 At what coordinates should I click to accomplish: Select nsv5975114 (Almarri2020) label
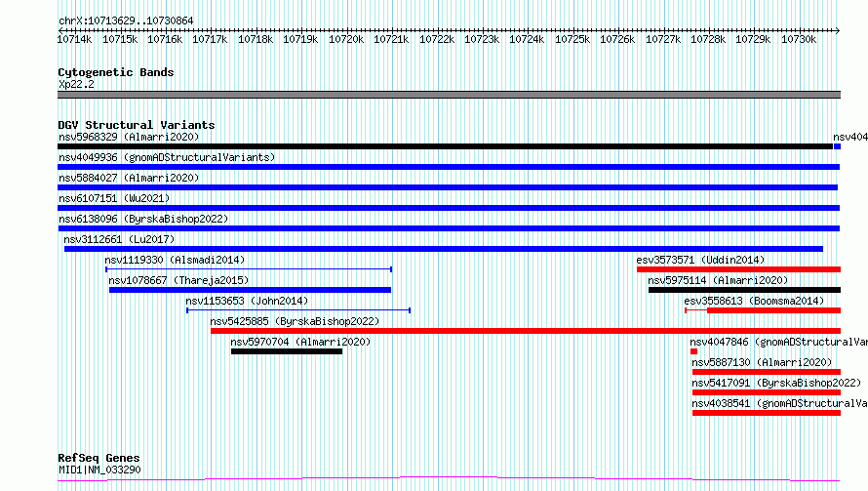click(718, 280)
